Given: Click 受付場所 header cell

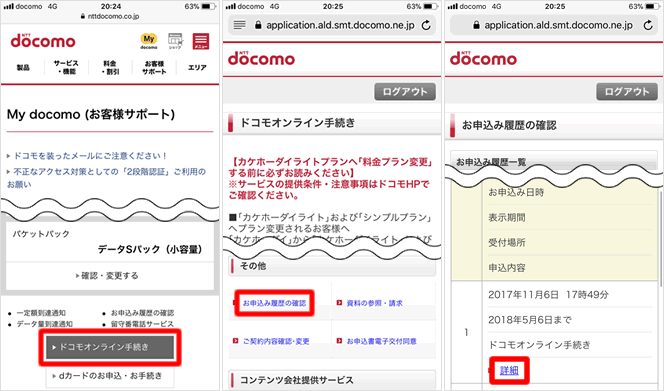Looking at the screenshot, I should [506, 243].
